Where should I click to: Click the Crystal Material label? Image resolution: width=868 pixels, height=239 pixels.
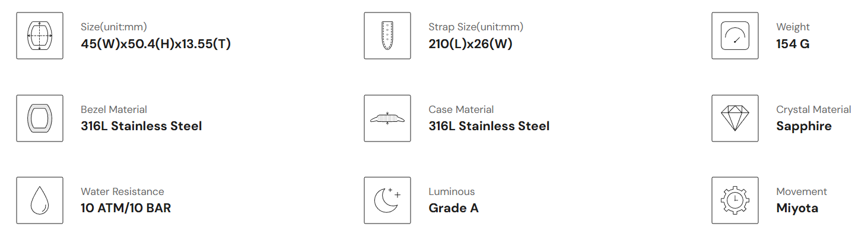[813, 109]
